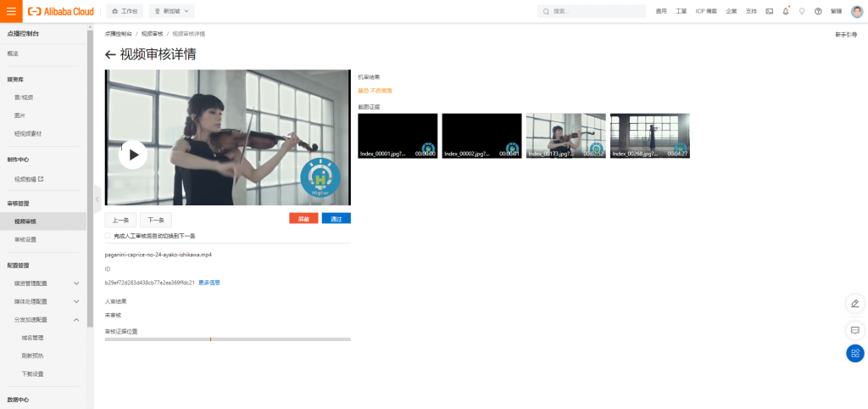Go to 点播控制台 breadcrumb
868x409 pixels.
pyautogui.click(x=119, y=34)
